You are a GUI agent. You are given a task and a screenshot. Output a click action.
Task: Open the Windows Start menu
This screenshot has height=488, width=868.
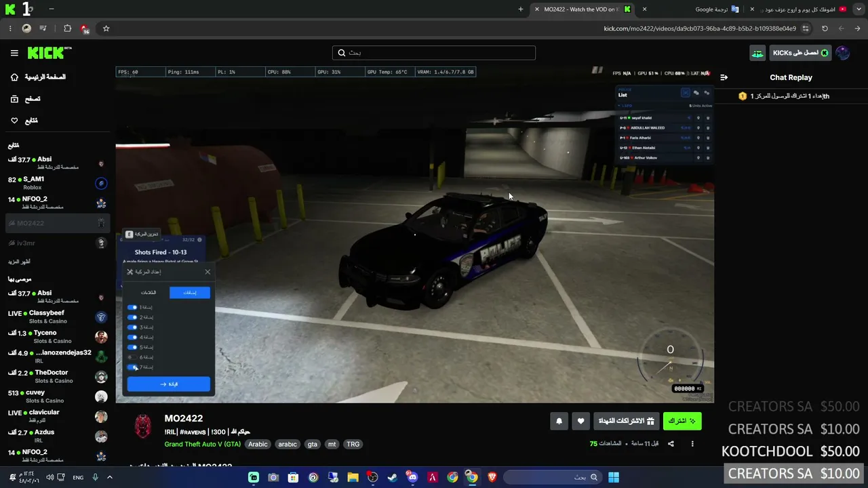pyautogui.click(x=614, y=477)
